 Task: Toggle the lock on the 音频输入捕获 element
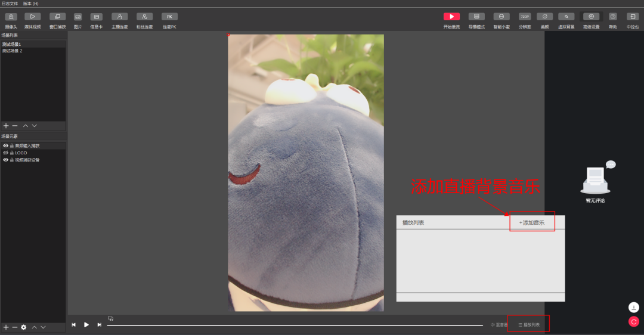(x=12, y=145)
